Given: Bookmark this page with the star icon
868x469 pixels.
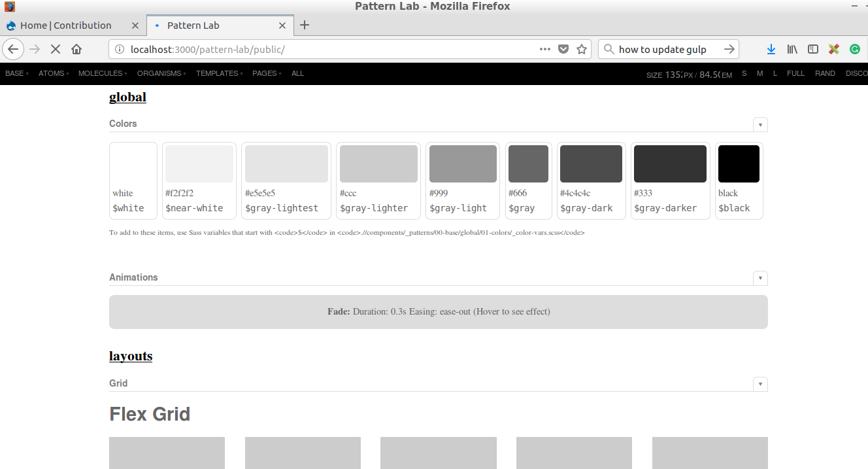Looking at the screenshot, I should point(581,49).
